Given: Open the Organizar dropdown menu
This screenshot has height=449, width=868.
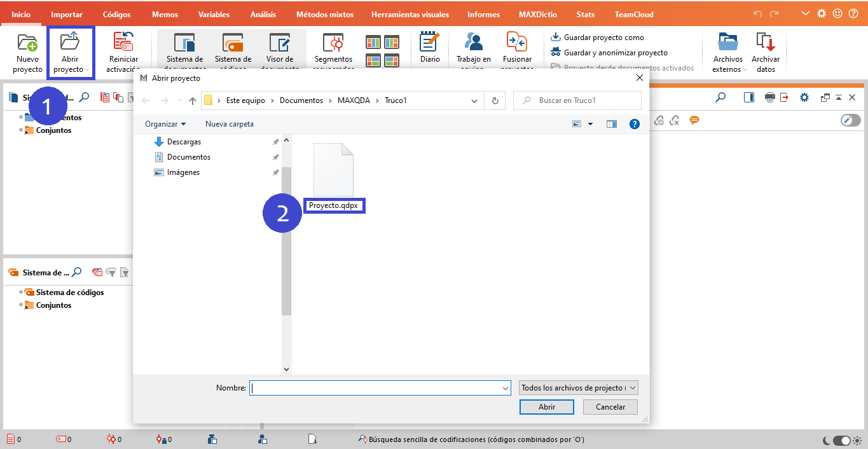Looking at the screenshot, I should pos(165,124).
